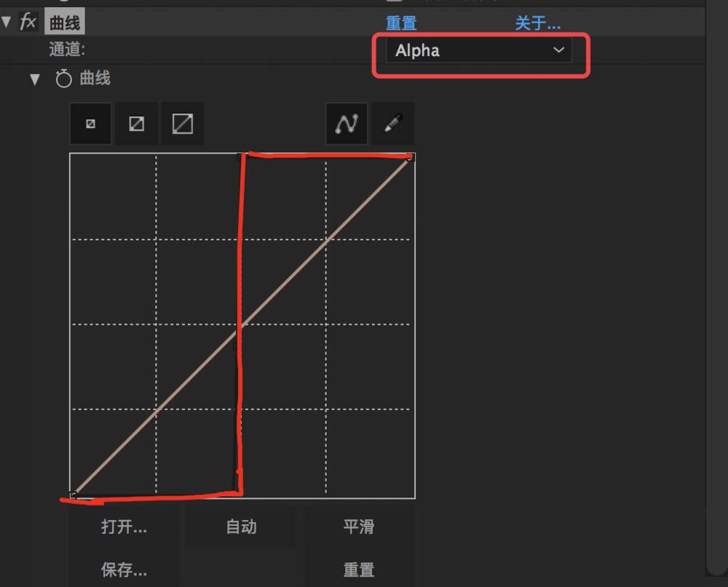Click the 保存... save button
This screenshot has width=728, height=587.
click(x=124, y=570)
